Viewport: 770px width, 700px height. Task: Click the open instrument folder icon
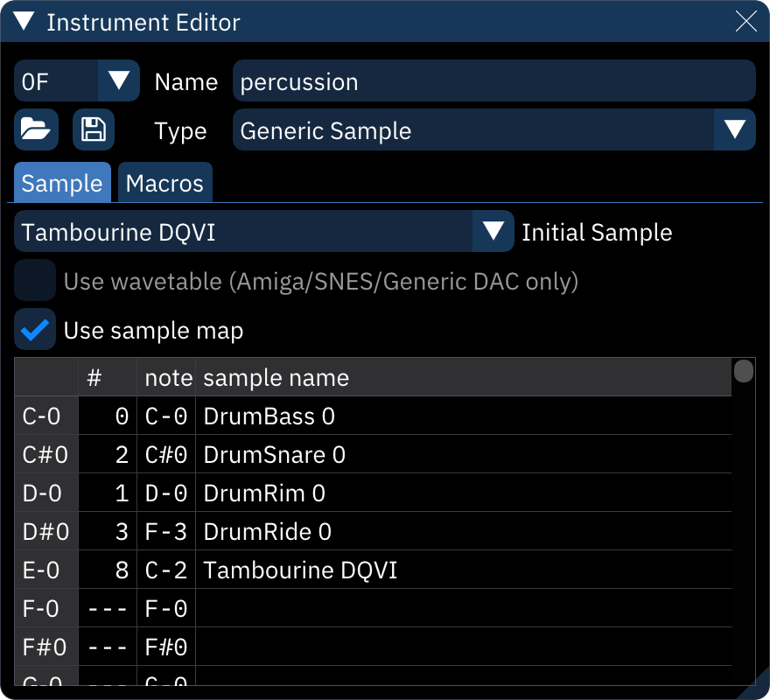pyautogui.click(x=36, y=130)
